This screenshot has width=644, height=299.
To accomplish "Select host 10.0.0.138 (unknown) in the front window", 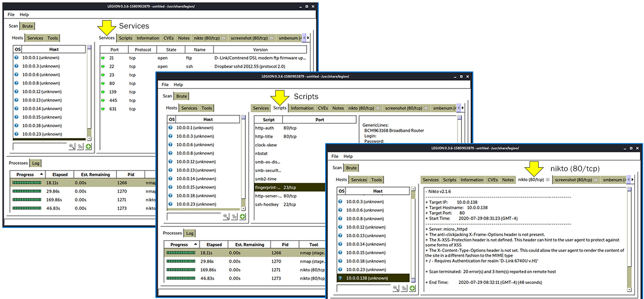I will [x=374, y=278].
